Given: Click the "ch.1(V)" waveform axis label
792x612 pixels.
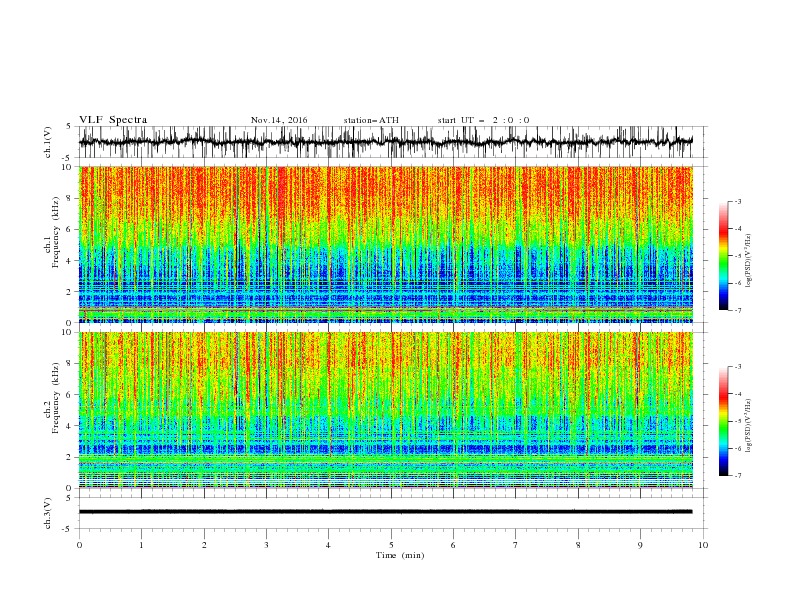Looking at the screenshot, I should click(48, 142).
